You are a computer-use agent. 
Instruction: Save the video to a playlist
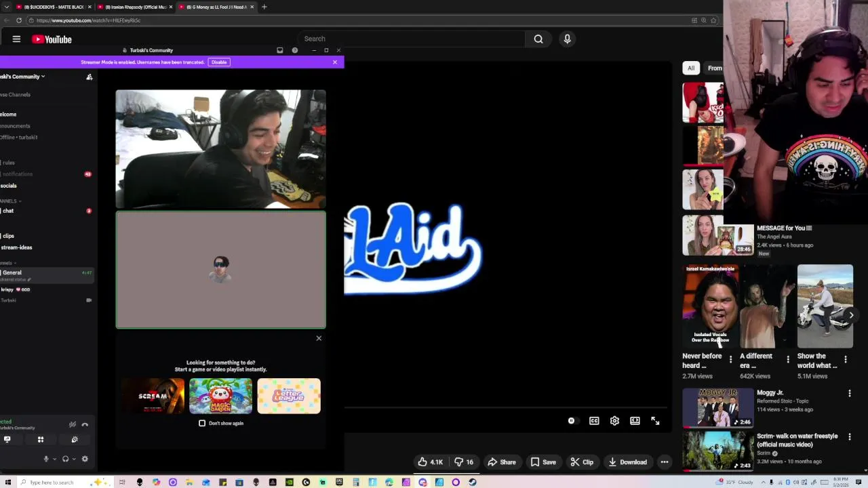tap(543, 462)
